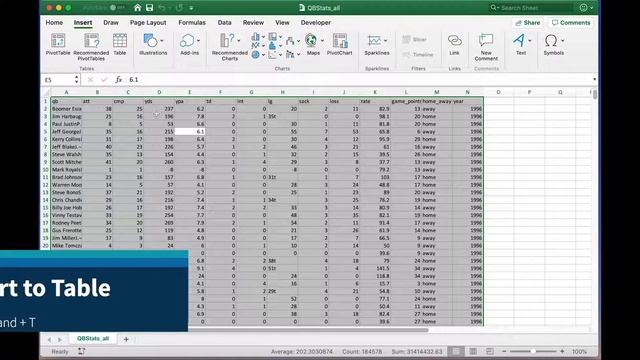Add a New Comment
The height and width of the screenshot is (360, 640).
tap(486, 47)
